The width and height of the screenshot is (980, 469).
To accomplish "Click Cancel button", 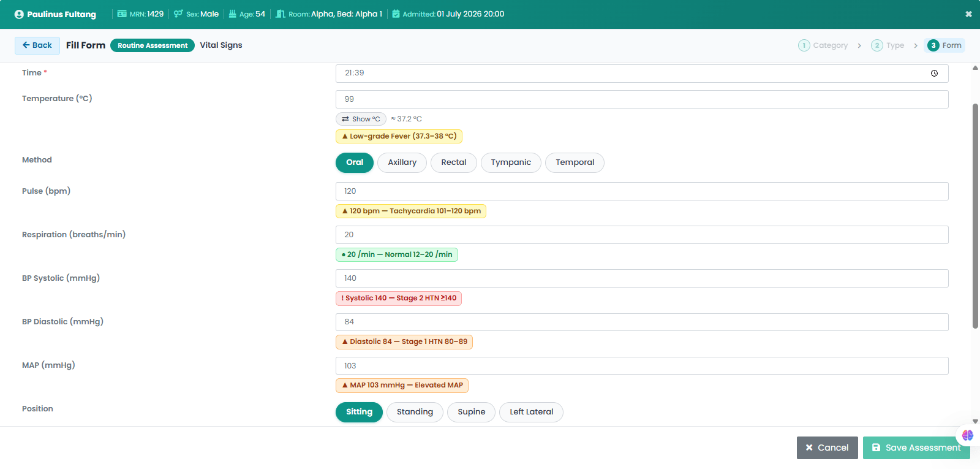I will [x=827, y=448].
